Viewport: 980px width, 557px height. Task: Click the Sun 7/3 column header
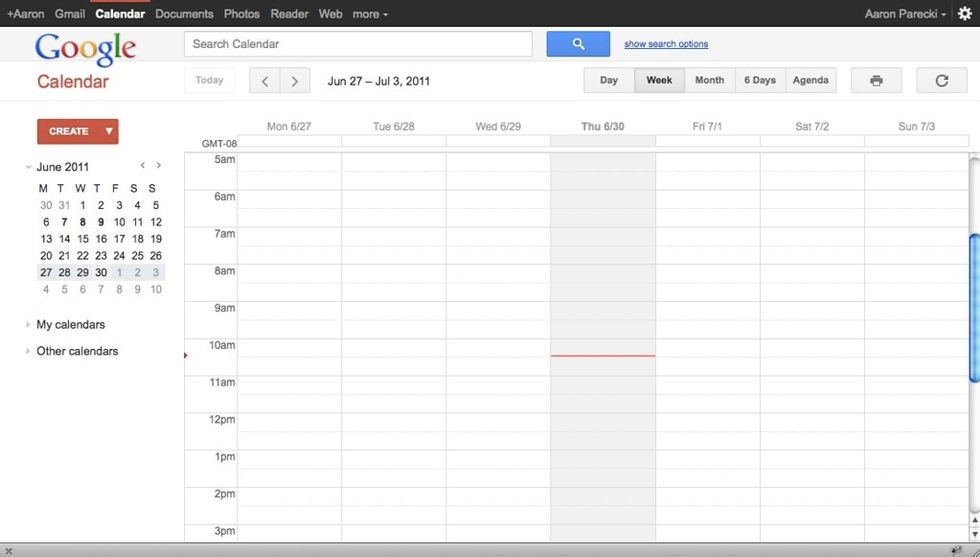coord(917,126)
